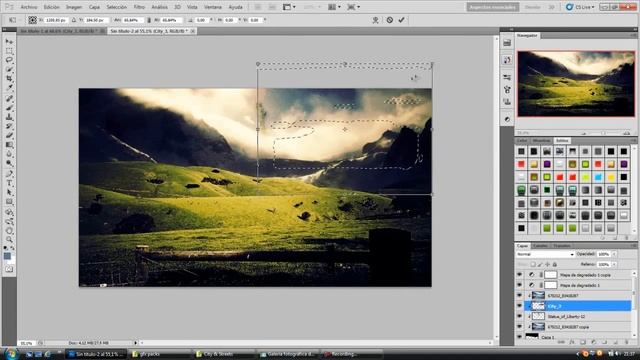Toggle relative positioning triangle in options bar
The image size is (640, 360).
[73, 20]
